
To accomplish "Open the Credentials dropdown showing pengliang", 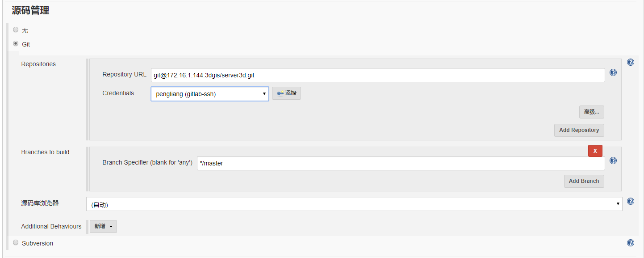I will coord(210,94).
